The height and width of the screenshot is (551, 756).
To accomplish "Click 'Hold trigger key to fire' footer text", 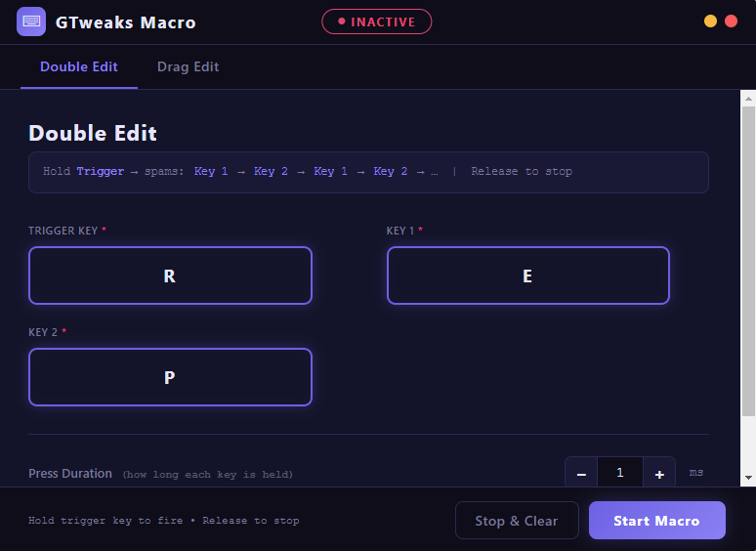I will click(105, 521).
